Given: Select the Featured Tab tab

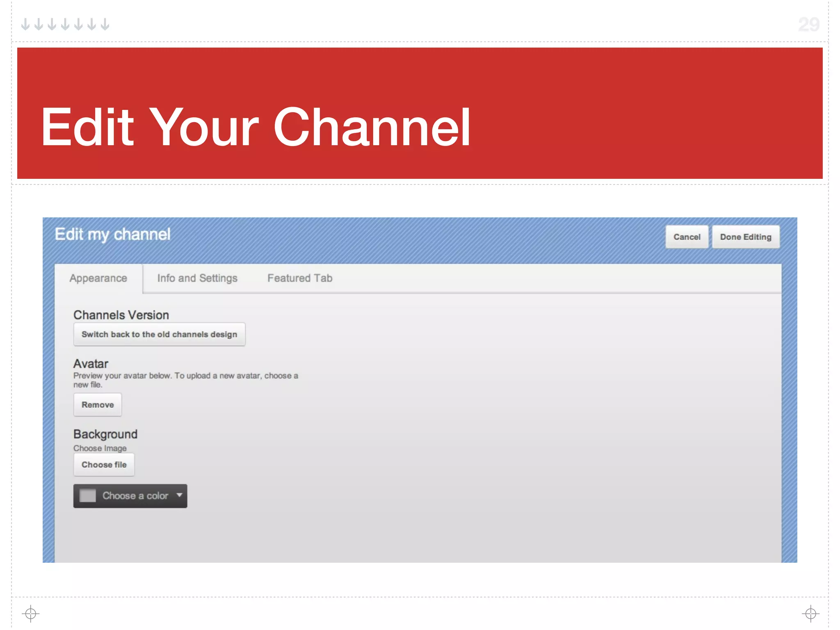Looking at the screenshot, I should pyautogui.click(x=300, y=278).
